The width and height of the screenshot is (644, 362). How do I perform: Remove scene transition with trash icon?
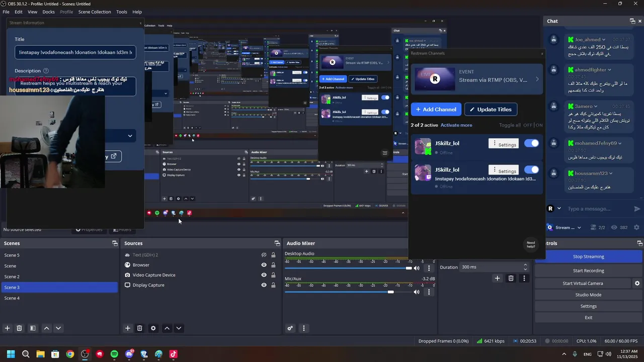pyautogui.click(x=511, y=278)
